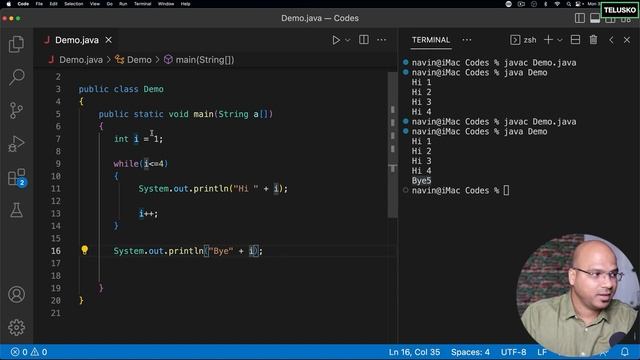Show code actions lightbulb on line 16

click(84, 250)
